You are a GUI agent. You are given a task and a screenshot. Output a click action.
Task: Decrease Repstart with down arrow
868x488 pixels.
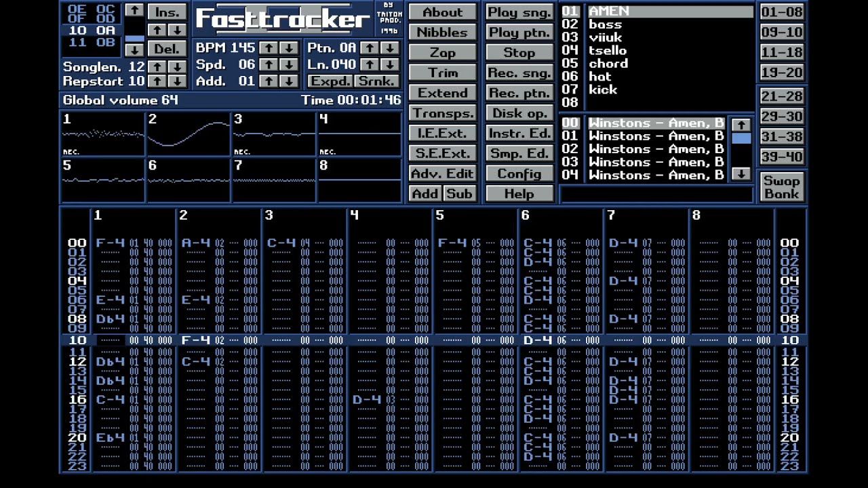click(x=177, y=81)
